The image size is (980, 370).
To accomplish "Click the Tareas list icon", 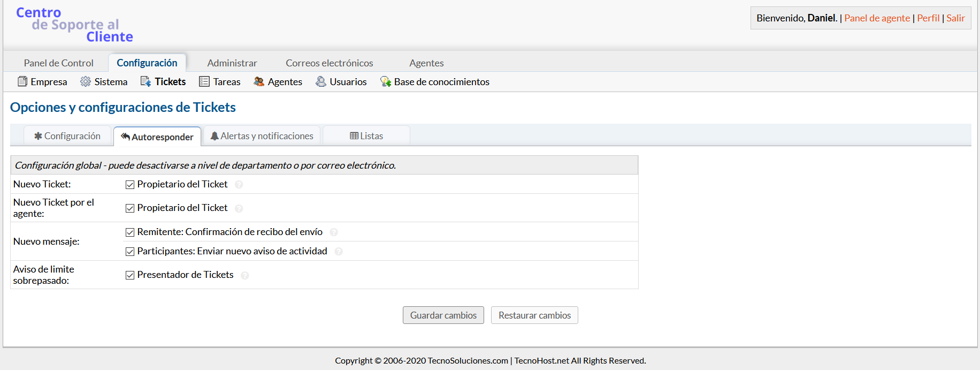I will (204, 81).
